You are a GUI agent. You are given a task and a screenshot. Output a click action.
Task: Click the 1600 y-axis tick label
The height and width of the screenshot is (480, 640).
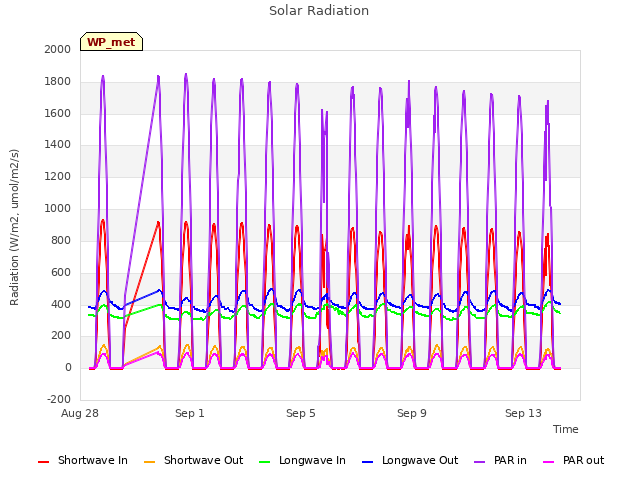pos(58,113)
